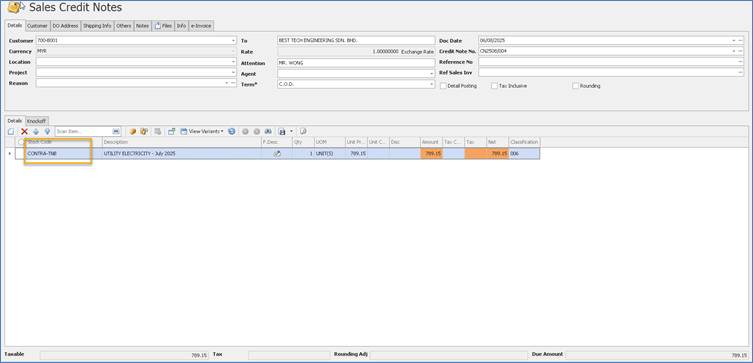Open further description icon in CONTRA-TNB row
The image size is (753, 363).
(x=277, y=154)
